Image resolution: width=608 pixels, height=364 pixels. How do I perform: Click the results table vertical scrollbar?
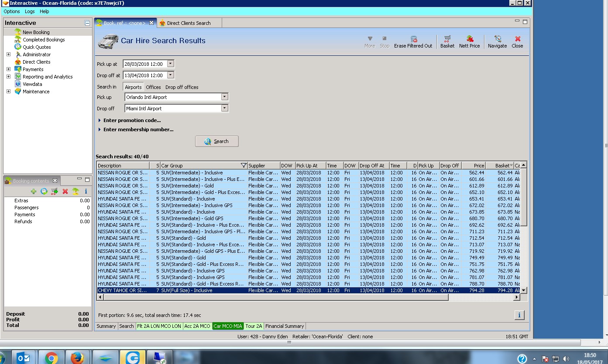pyautogui.click(x=524, y=197)
